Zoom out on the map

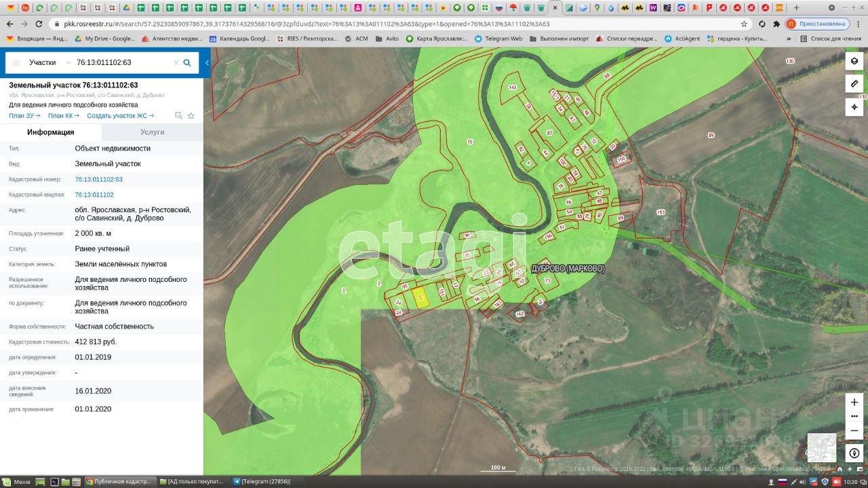coord(854,430)
